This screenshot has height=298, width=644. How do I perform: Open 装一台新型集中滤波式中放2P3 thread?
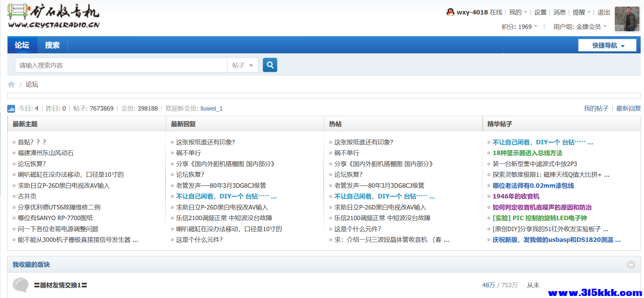click(x=535, y=164)
